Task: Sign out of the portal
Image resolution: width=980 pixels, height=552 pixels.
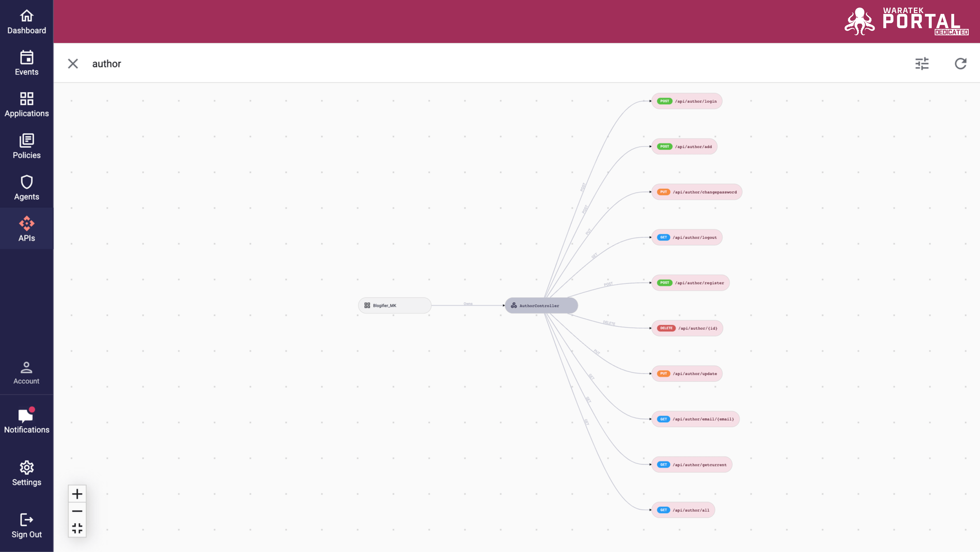Action: tap(27, 526)
